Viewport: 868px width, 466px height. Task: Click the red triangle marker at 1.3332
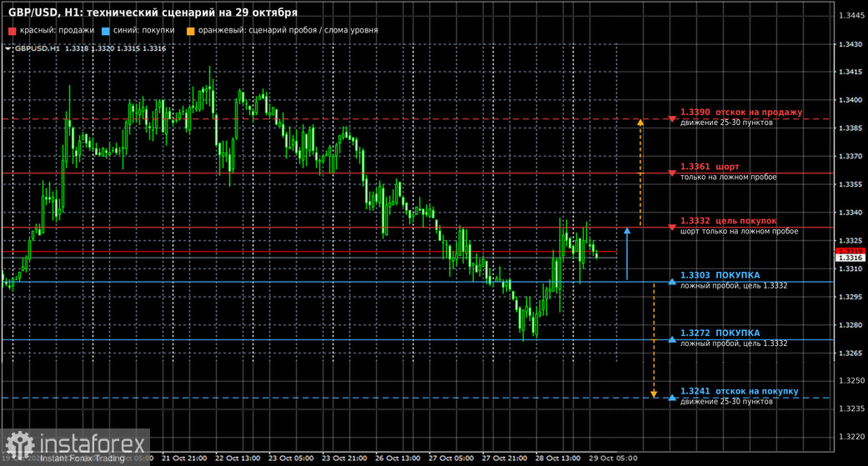[672, 228]
